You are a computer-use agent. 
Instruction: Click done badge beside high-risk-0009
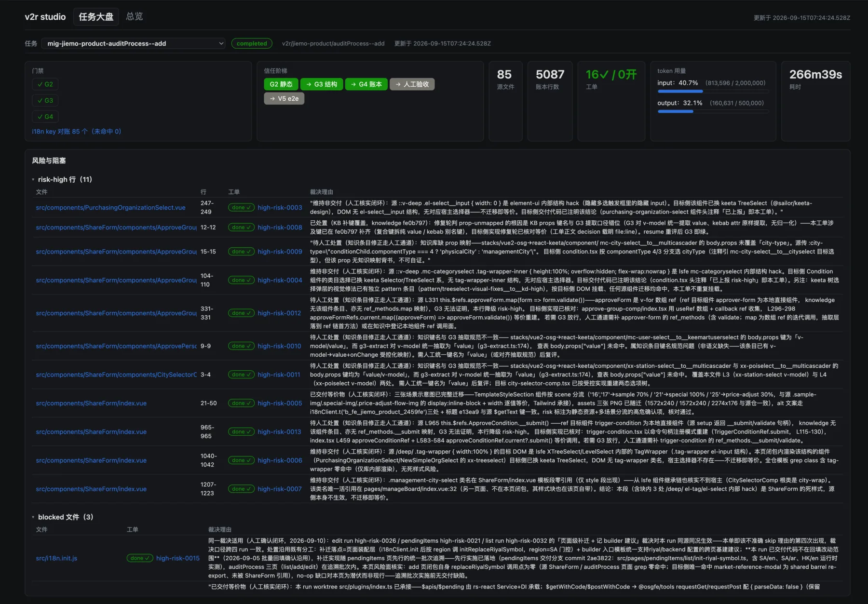241,252
